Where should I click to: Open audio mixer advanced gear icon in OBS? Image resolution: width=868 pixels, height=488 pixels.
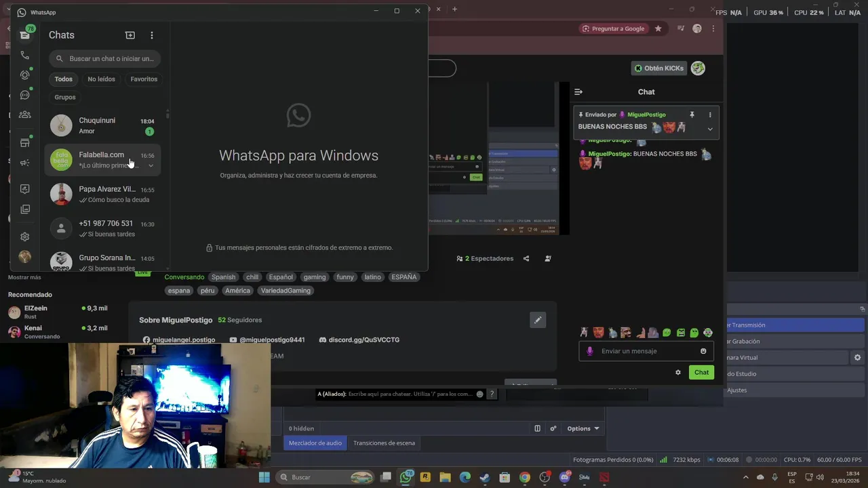click(553, 428)
